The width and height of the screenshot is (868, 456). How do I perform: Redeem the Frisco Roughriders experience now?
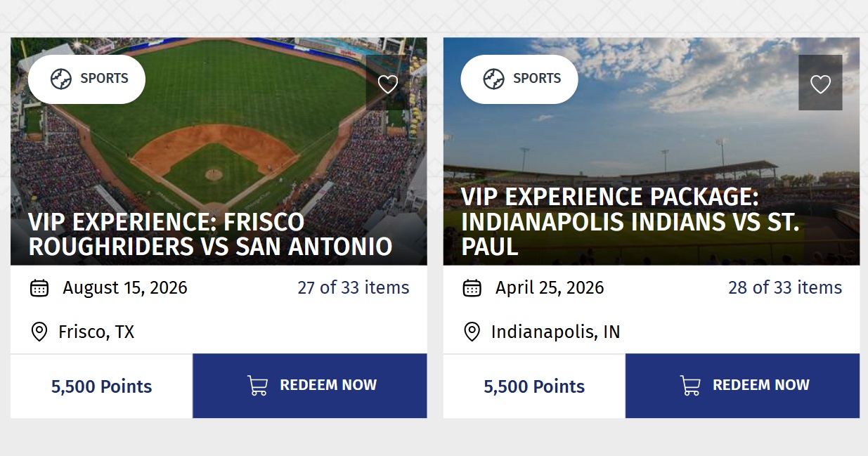pos(309,385)
